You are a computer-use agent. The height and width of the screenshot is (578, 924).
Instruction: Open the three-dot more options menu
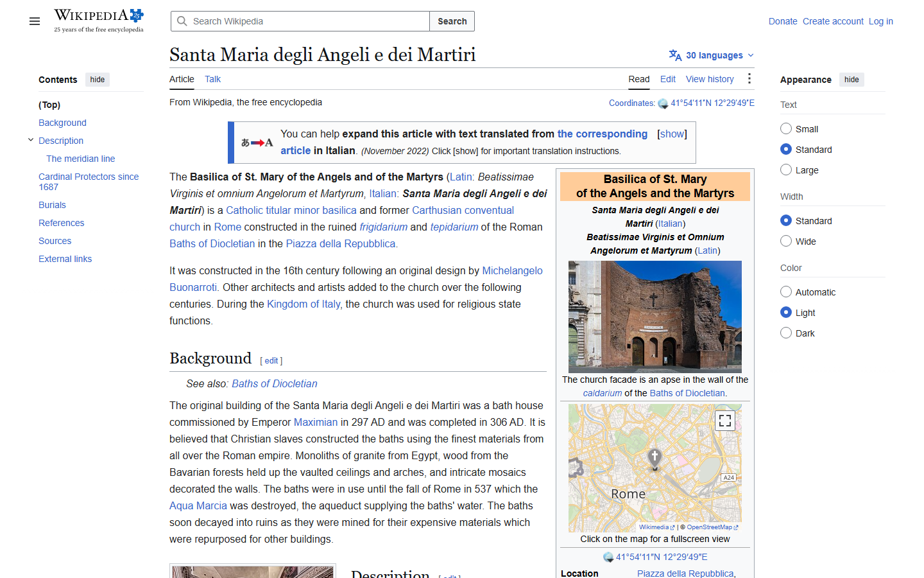pyautogui.click(x=749, y=78)
